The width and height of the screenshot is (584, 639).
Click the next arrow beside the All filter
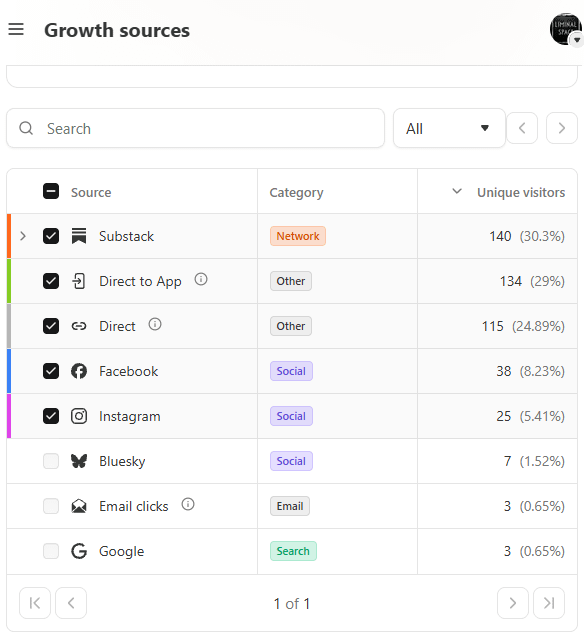point(562,128)
